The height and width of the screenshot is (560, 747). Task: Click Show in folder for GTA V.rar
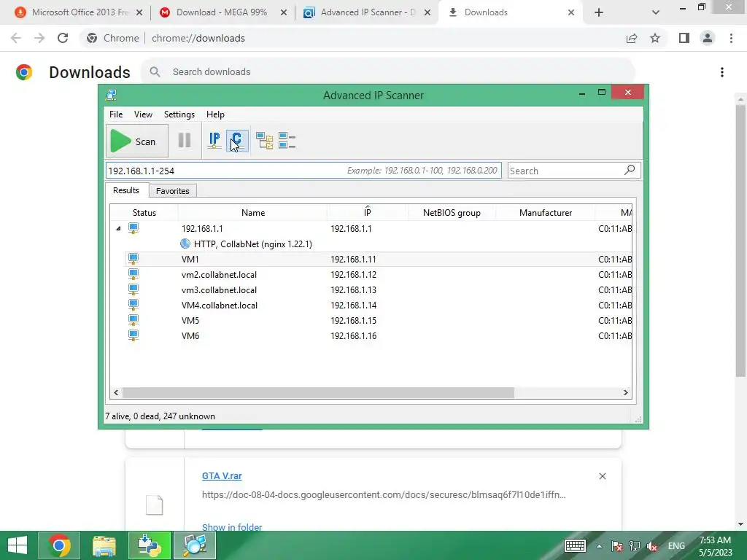click(x=231, y=527)
